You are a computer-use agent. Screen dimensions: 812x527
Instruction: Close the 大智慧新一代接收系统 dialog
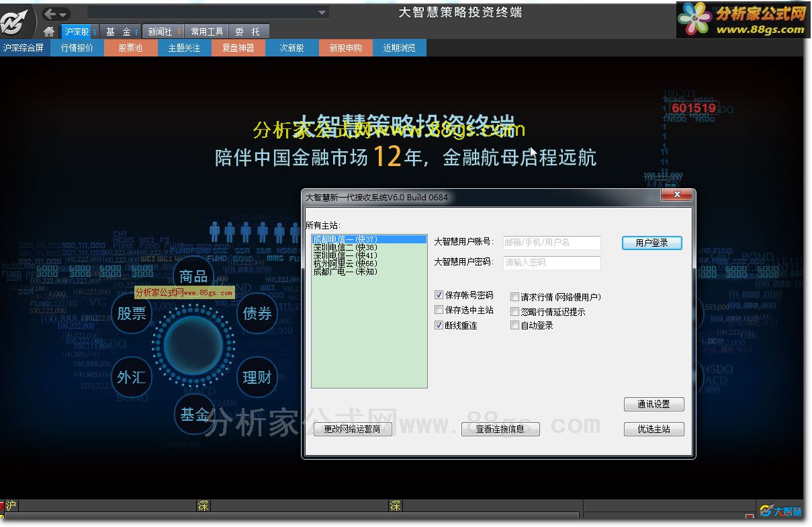click(676, 195)
